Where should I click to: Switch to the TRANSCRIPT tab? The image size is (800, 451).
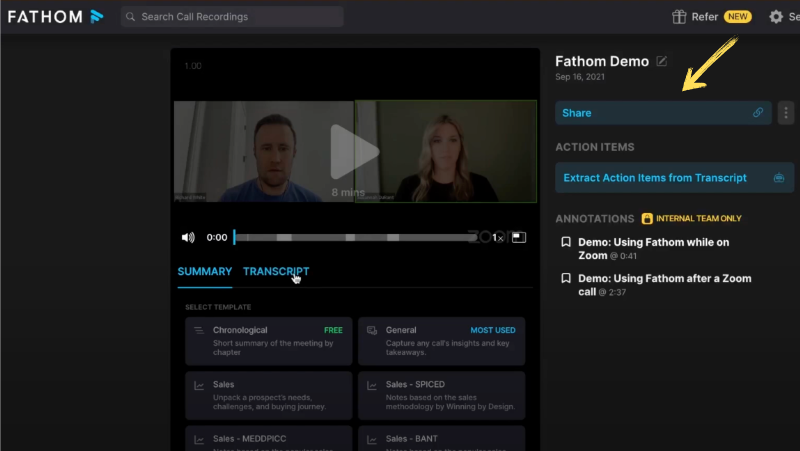click(276, 271)
